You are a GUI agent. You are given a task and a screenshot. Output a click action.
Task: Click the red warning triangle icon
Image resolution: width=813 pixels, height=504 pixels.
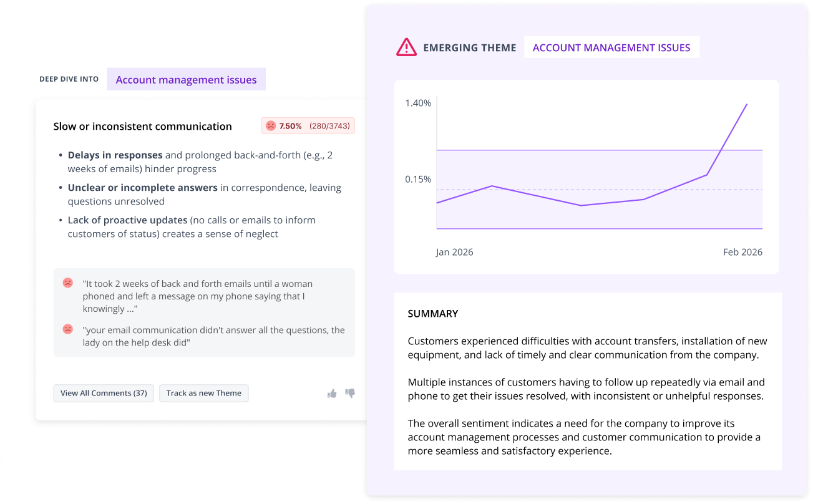(x=406, y=47)
